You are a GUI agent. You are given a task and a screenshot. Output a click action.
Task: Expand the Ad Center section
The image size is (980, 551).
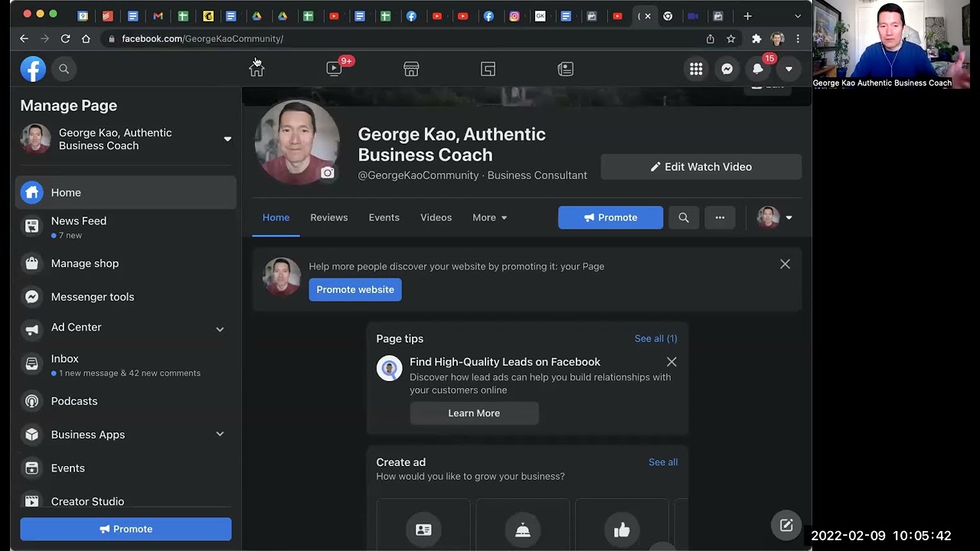[x=220, y=329]
